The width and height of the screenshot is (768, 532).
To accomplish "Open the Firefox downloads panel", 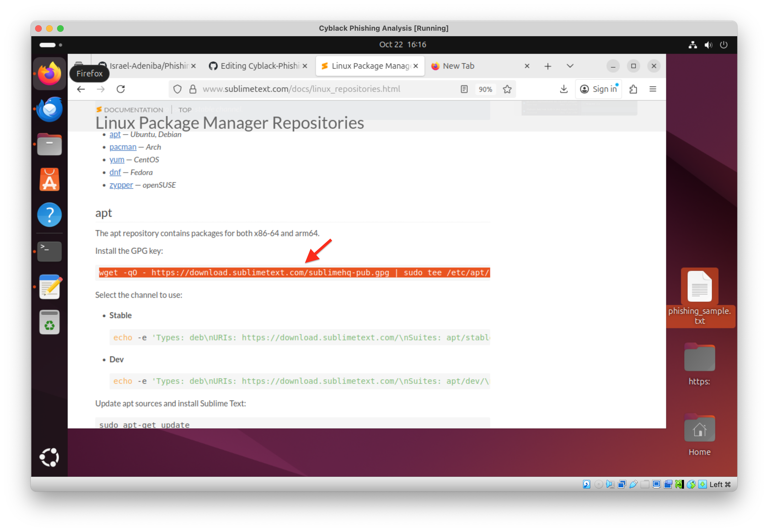I will coord(564,89).
